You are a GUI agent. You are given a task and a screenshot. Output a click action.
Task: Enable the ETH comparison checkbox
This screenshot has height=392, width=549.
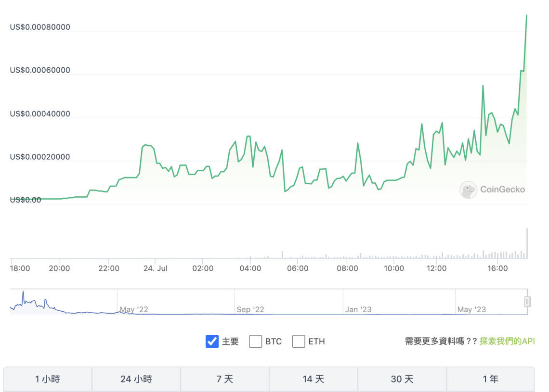click(x=299, y=341)
